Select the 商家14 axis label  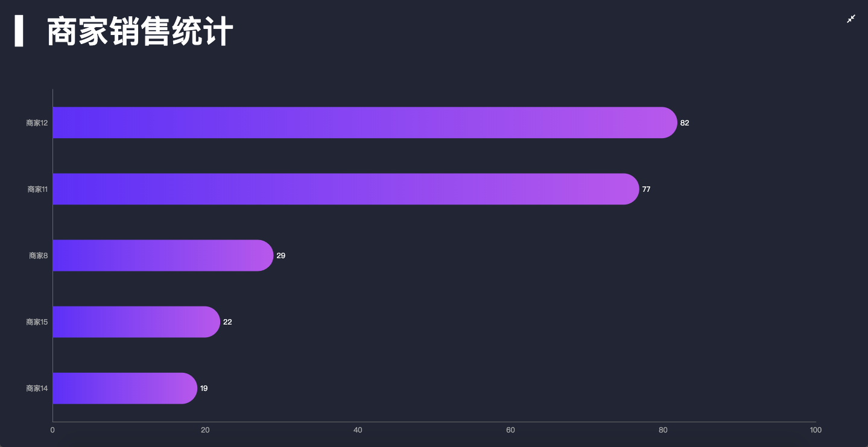(37, 388)
